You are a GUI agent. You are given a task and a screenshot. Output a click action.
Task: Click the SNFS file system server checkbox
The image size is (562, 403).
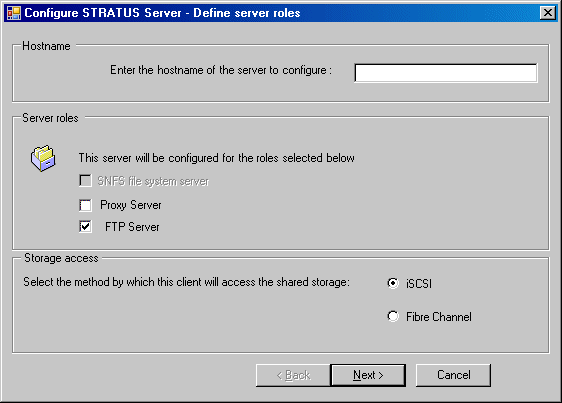85,181
